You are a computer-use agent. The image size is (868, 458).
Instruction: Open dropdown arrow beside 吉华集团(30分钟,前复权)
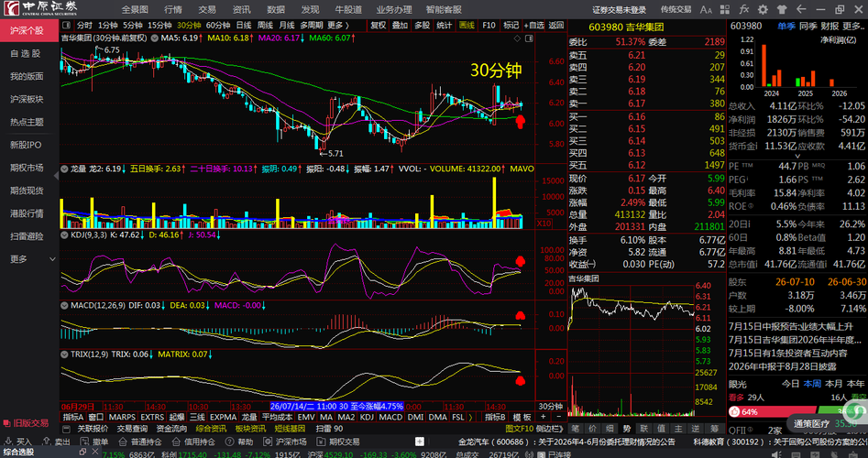point(153,38)
